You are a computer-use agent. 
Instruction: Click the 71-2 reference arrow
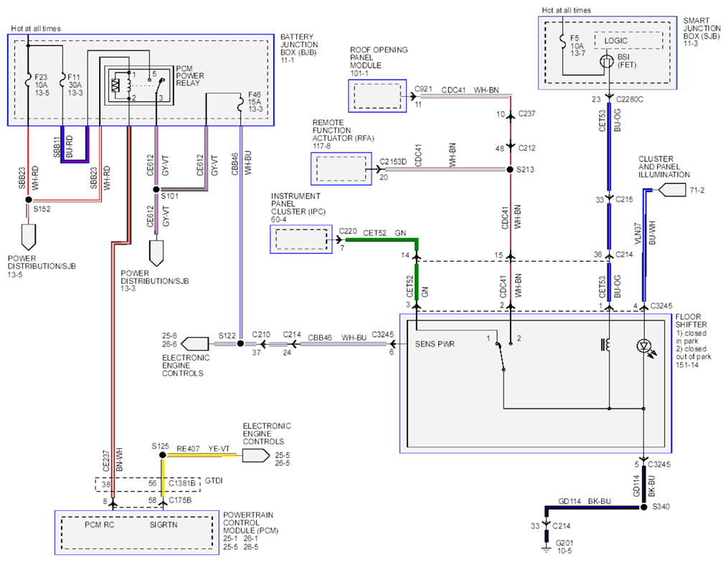(x=673, y=190)
